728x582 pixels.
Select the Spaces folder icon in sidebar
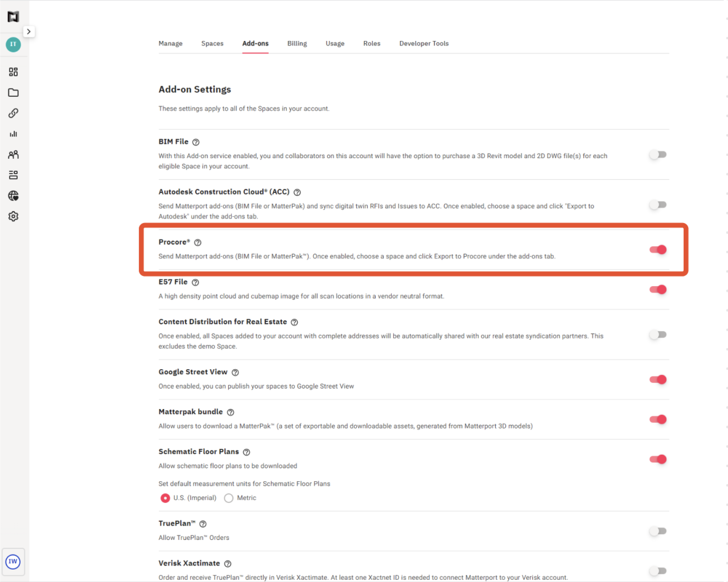coord(13,92)
